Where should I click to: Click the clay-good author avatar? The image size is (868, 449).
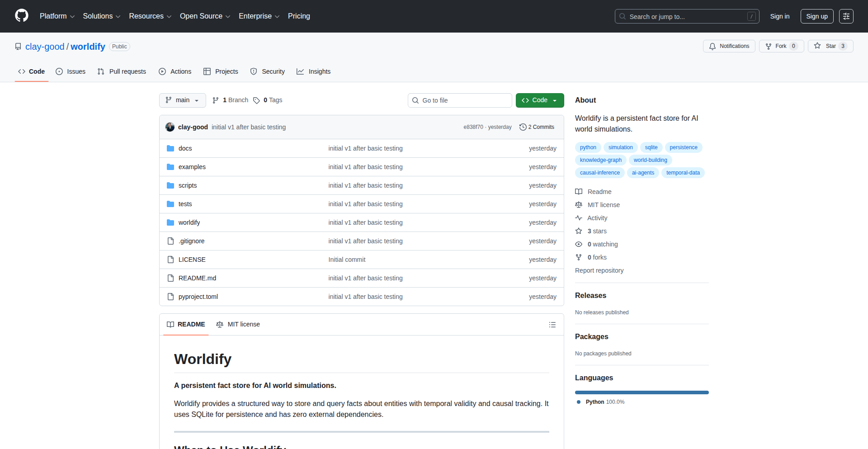click(x=170, y=127)
